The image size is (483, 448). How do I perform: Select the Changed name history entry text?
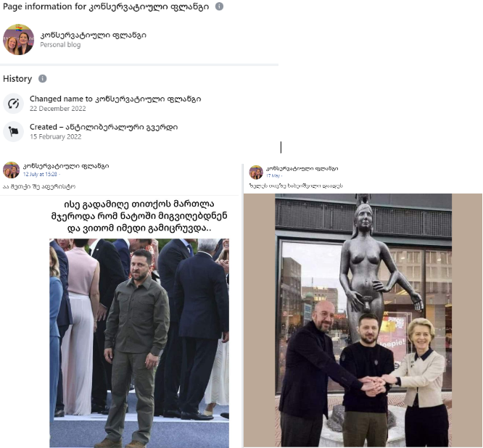pos(115,99)
